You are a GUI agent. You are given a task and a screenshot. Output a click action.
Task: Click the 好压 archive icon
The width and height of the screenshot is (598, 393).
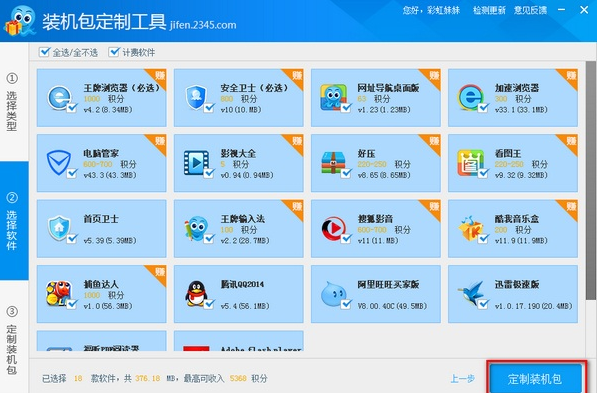click(333, 163)
